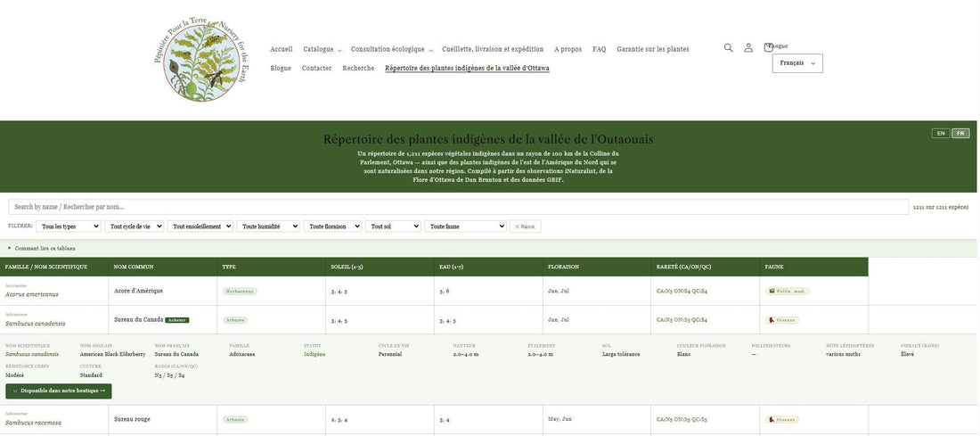
Task: Open the Blogue page
Action: [281, 68]
